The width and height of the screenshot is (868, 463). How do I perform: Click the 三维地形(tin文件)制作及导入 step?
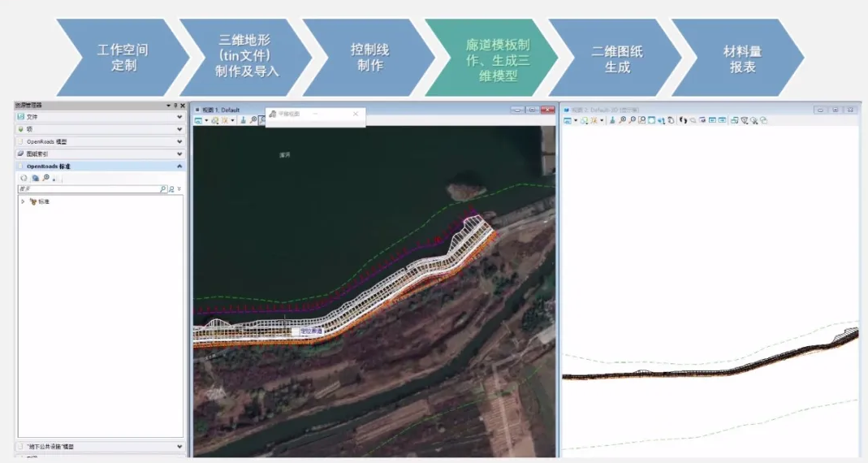pos(245,58)
